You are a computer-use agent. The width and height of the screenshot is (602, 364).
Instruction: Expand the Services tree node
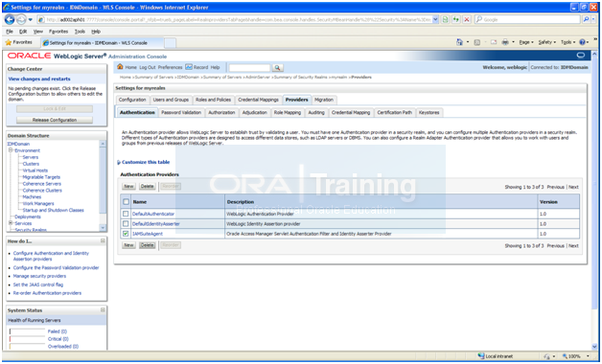point(11,223)
